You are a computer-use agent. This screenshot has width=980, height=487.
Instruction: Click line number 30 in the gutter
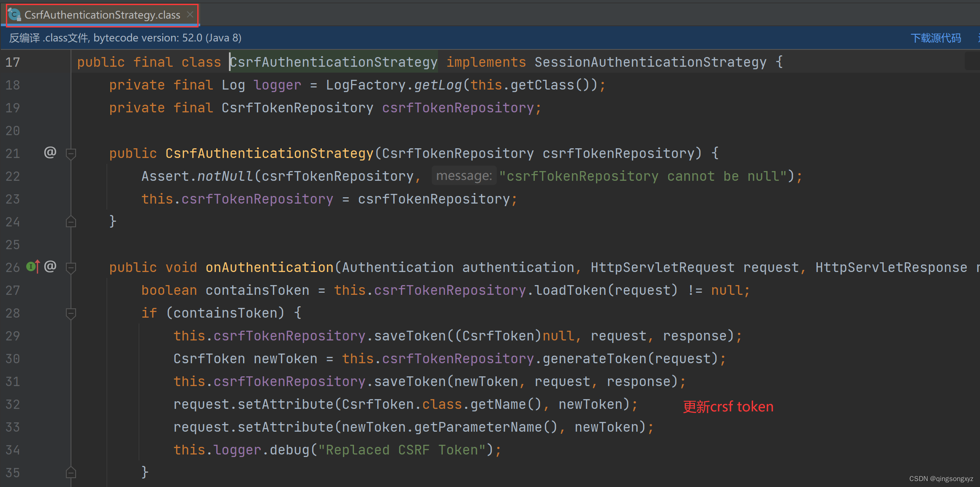click(x=13, y=359)
